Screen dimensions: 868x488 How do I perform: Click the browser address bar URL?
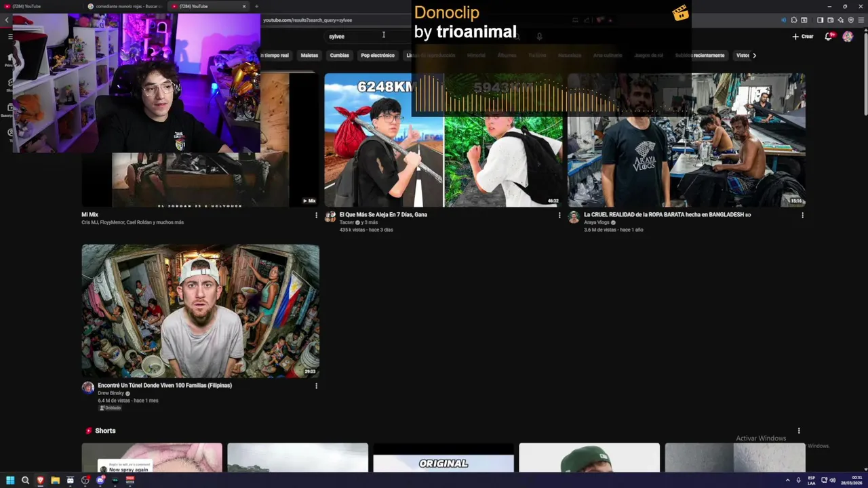pyautogui.click(x=307, y=20)
